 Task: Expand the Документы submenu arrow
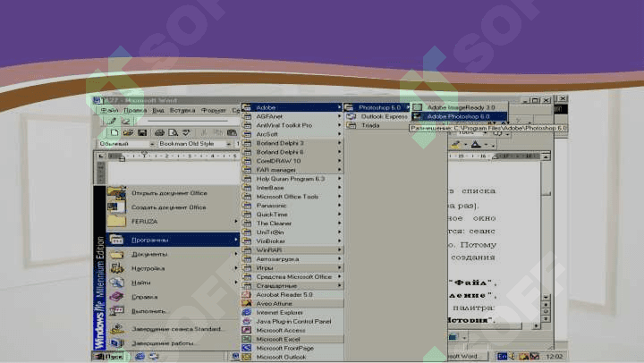236,254
